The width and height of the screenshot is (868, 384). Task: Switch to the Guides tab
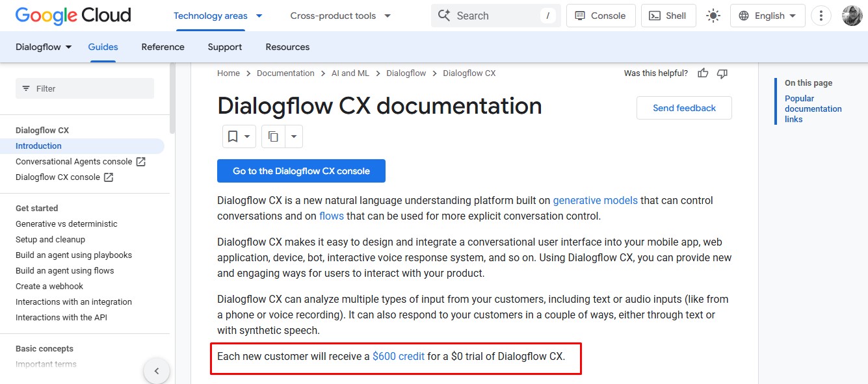coord(103,47)
